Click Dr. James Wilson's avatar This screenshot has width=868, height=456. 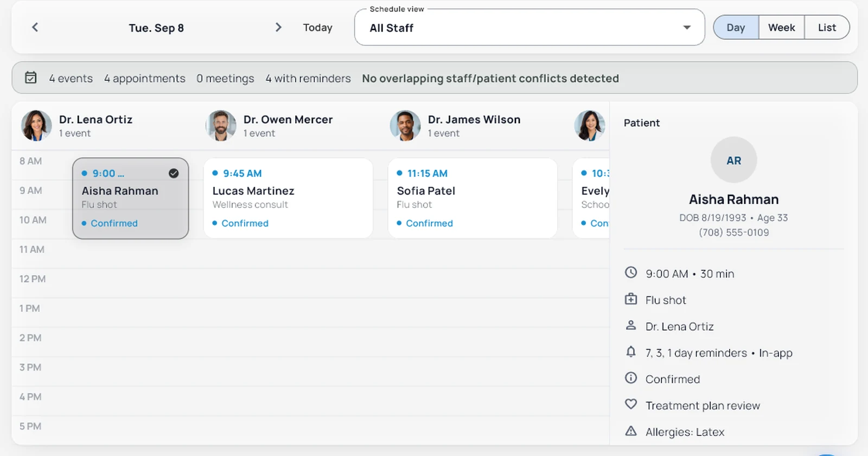click(405, 125)
